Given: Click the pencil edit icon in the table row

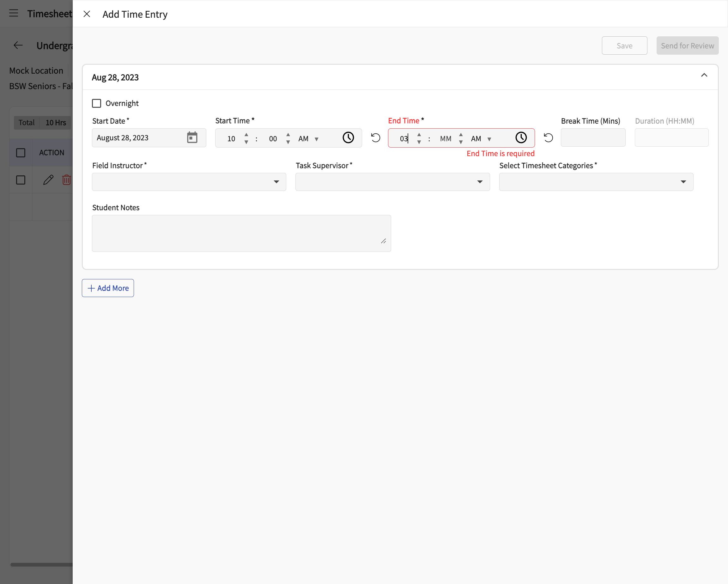Looking at the screenshot, I should 48,180.
